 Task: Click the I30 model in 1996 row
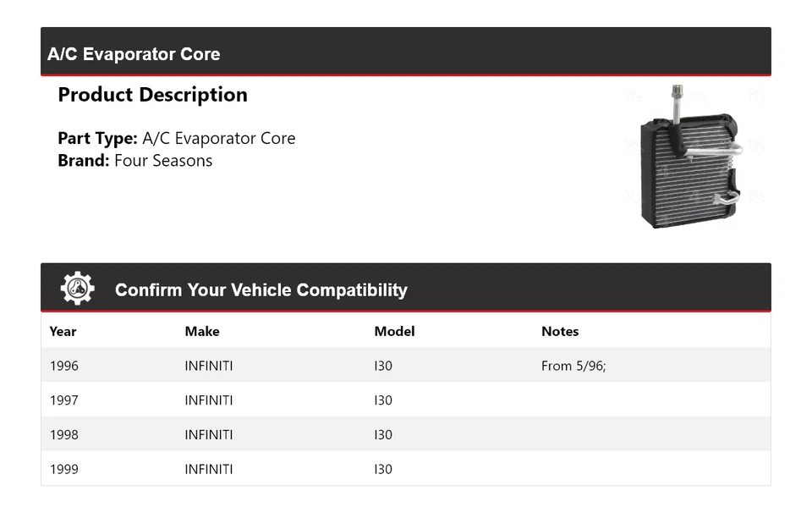click(x=383, y=367)
